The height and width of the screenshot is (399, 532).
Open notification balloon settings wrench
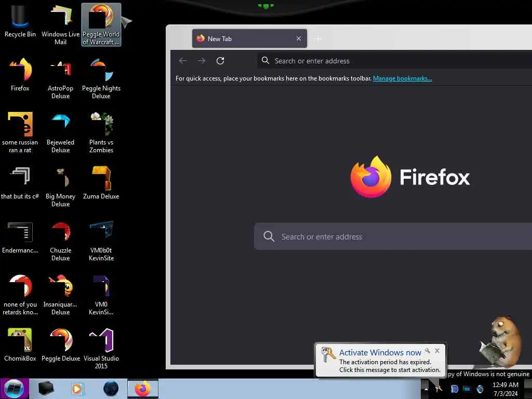[427, 351]
